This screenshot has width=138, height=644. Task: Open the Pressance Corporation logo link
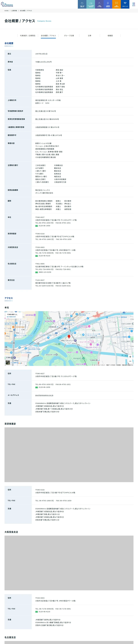pos(7,4)
